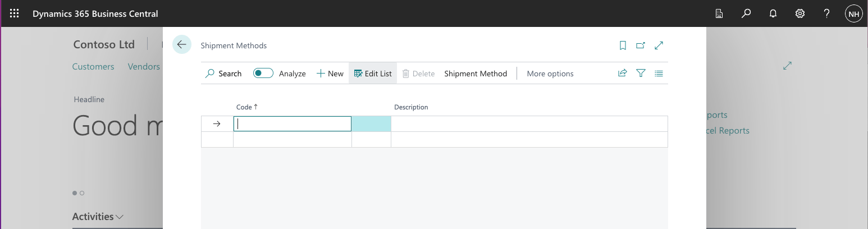
Task: Toggle the Analyze mode switch
Action: click(263, 73)
